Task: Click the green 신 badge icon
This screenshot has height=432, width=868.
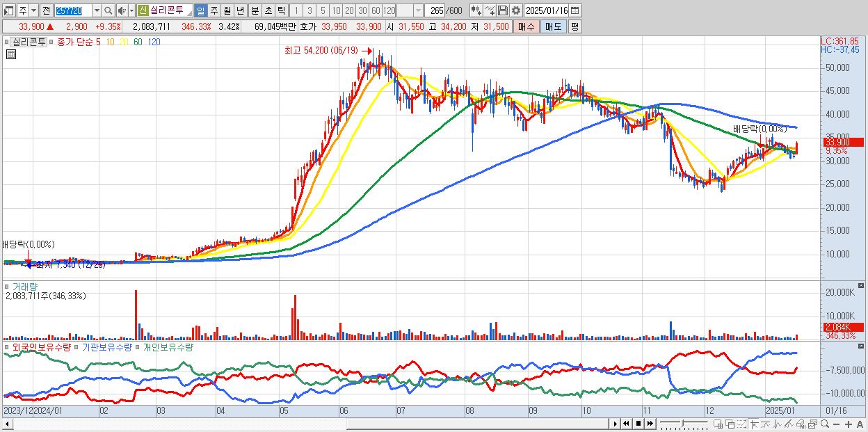Action: [x=143, y=10]
